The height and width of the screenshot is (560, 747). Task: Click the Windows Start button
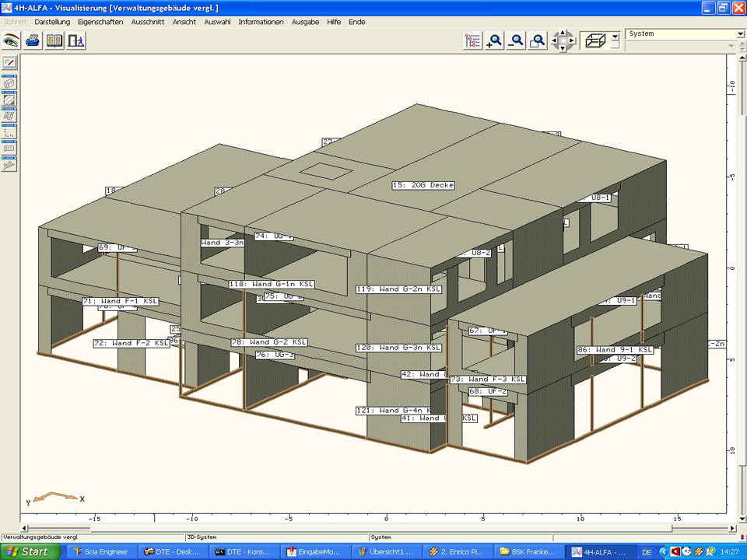[29, 551]
